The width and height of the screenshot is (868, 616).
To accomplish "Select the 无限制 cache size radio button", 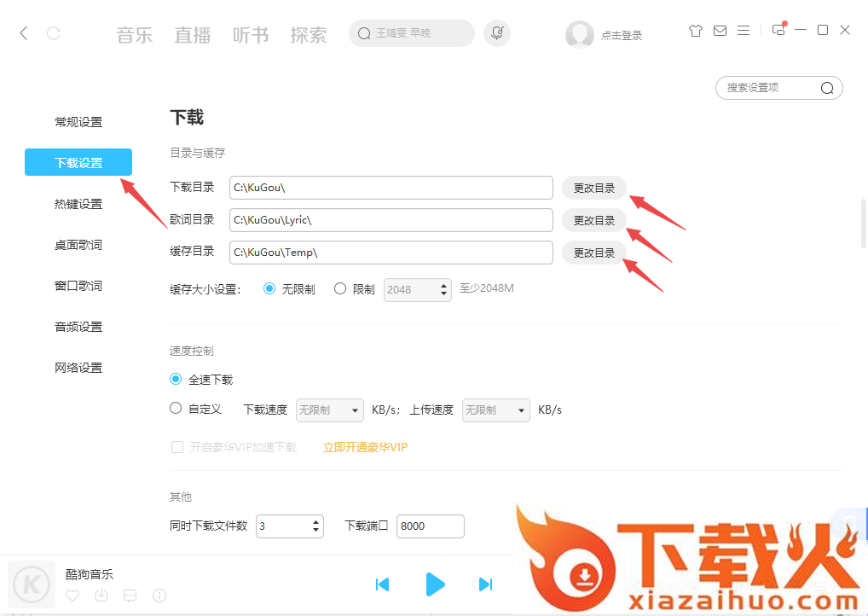I will click(269, 288).
